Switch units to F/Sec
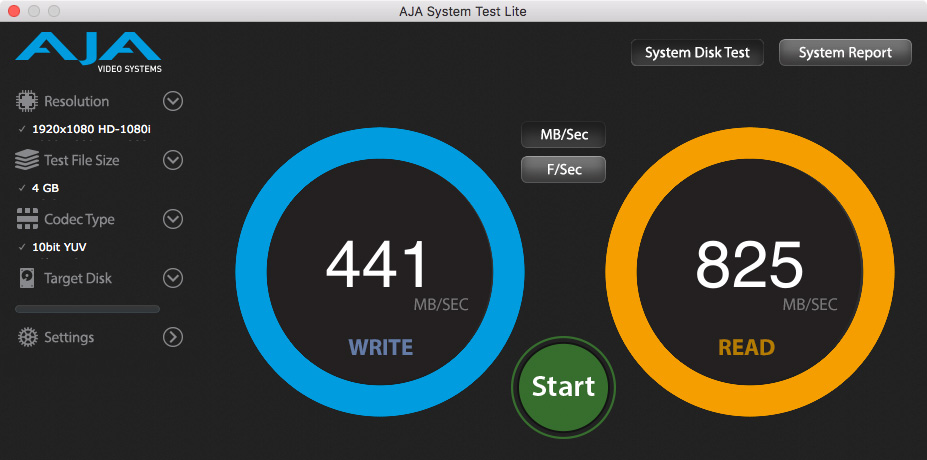This screenshot has height=460, width=927. (x=563, y=170)
